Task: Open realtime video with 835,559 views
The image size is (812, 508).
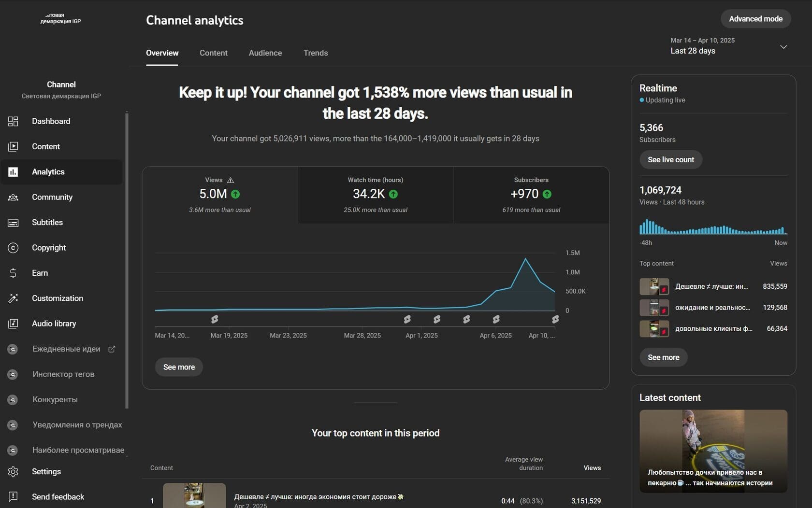Action: [x=713, y=286]
